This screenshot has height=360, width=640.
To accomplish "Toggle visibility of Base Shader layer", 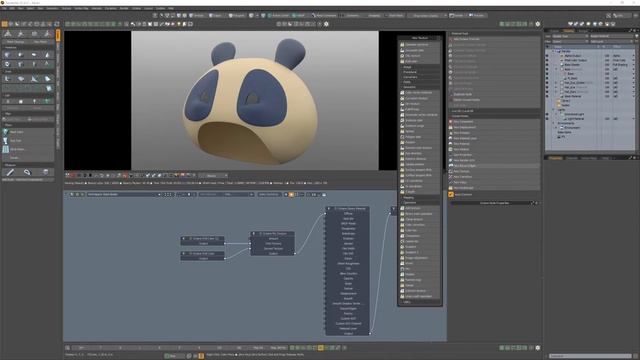I will point(547,65).
